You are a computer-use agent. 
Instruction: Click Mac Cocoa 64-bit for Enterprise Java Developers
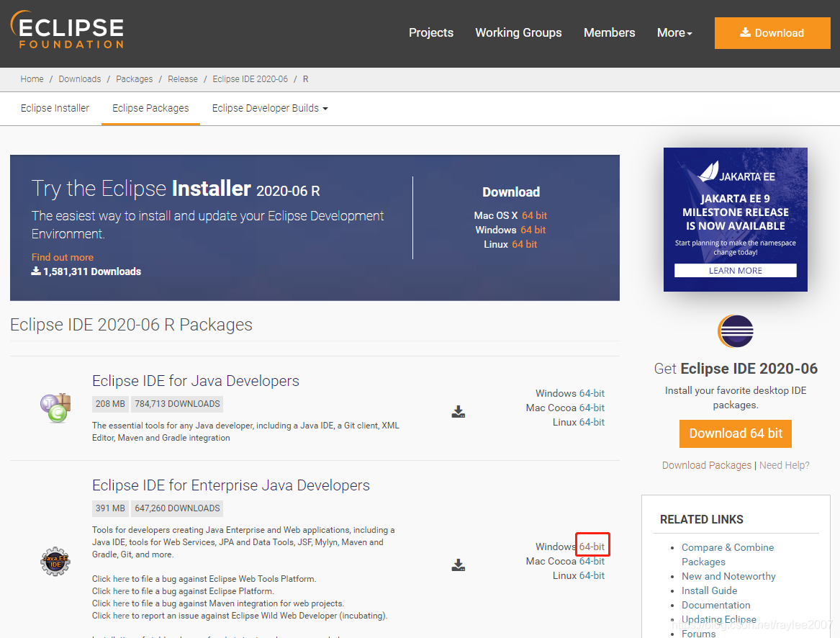(592, 562)
